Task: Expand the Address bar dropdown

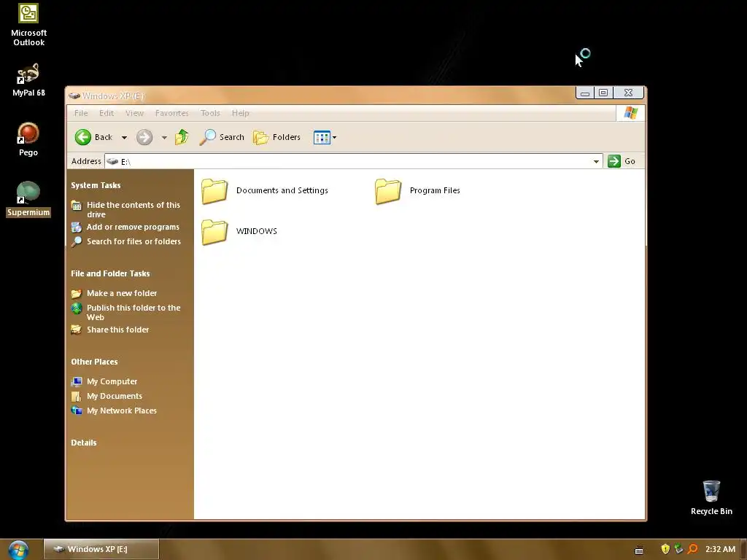Action: coord(596,161)
